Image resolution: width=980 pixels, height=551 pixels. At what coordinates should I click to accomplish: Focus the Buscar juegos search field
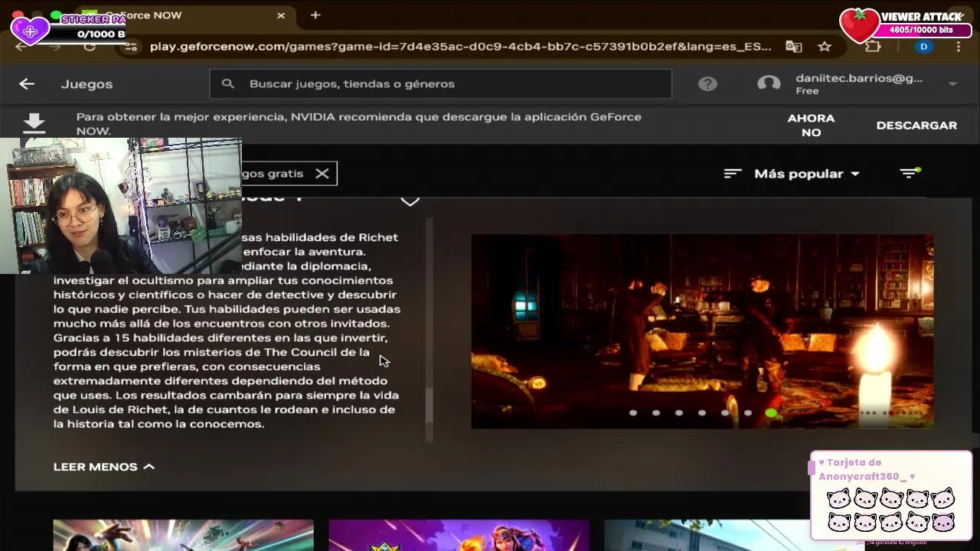pyautogui.click(x=441, y=84)
